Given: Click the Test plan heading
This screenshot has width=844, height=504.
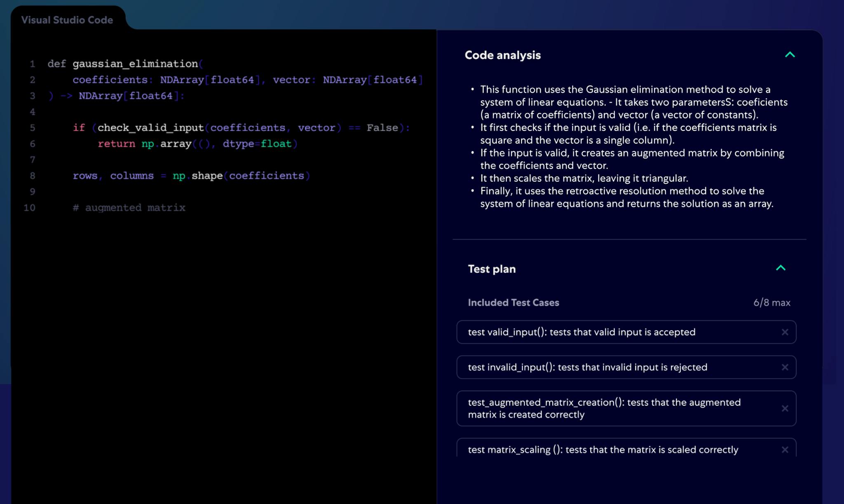Looking at the screenshot, I should point(492,269).
